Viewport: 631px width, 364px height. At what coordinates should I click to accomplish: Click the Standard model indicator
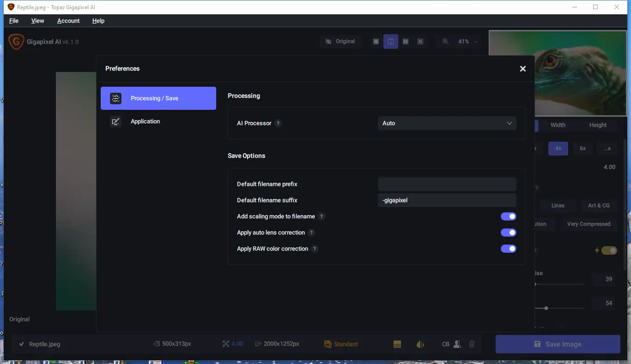(x=341, y=344)
